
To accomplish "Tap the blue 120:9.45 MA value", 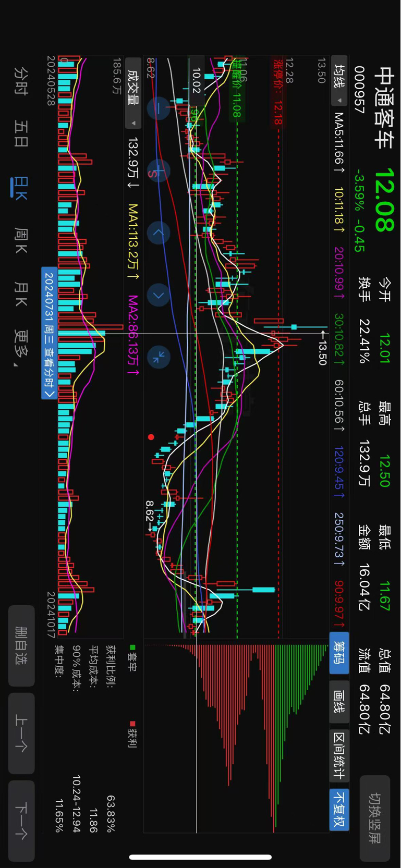I will tap(339, 472).
